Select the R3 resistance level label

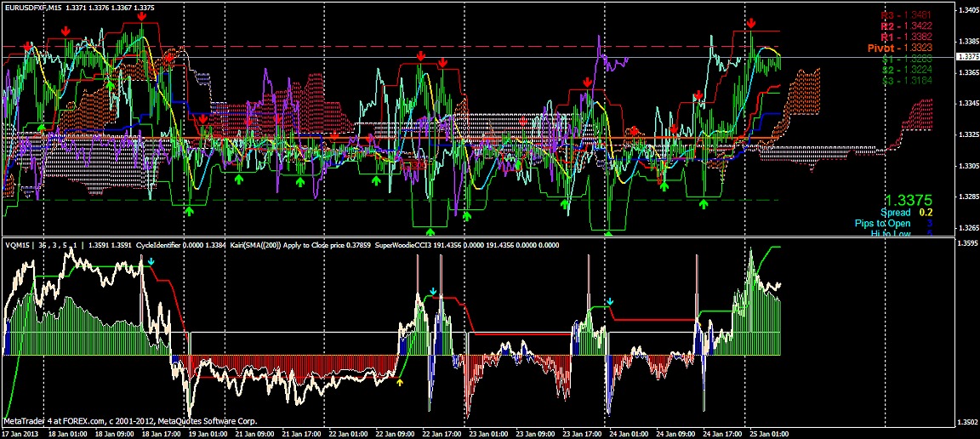click(905, 15)
